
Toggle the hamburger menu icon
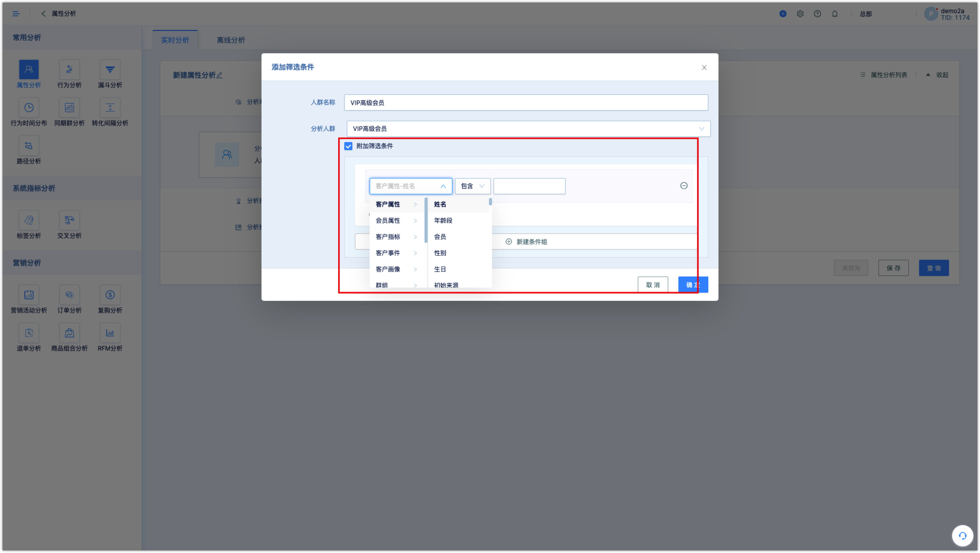click(16, 14)
